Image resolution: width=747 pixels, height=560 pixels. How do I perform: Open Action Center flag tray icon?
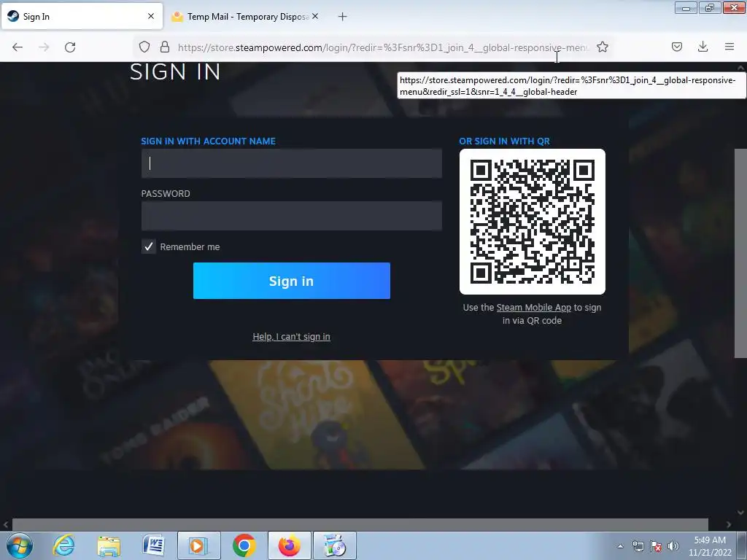pos(656,547)
